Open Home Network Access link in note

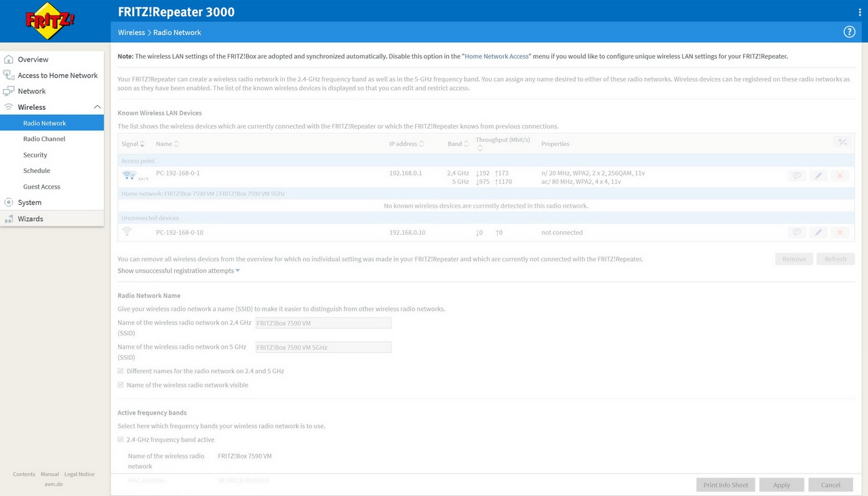(496, 56)
